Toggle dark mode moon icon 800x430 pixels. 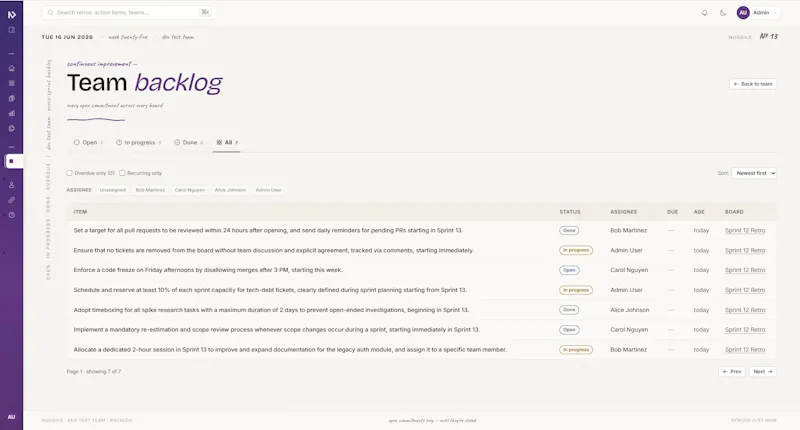[723, 13]
